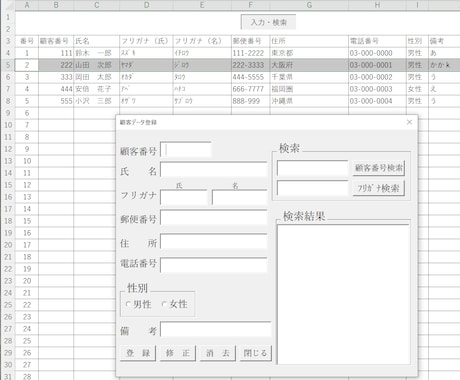Click postal code cell 444-5555
The width and height of the screenshot is (460, 380).
(x=251, y=77)
